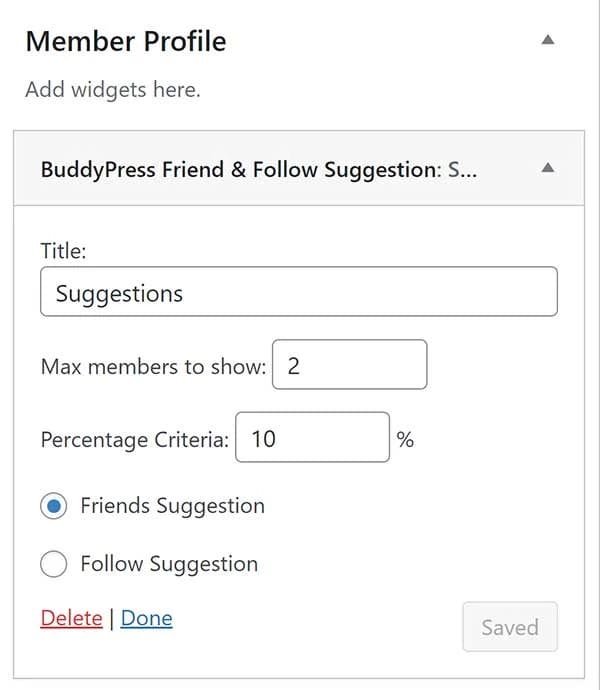Click the "Add widgets here." description text

[112, 90]
